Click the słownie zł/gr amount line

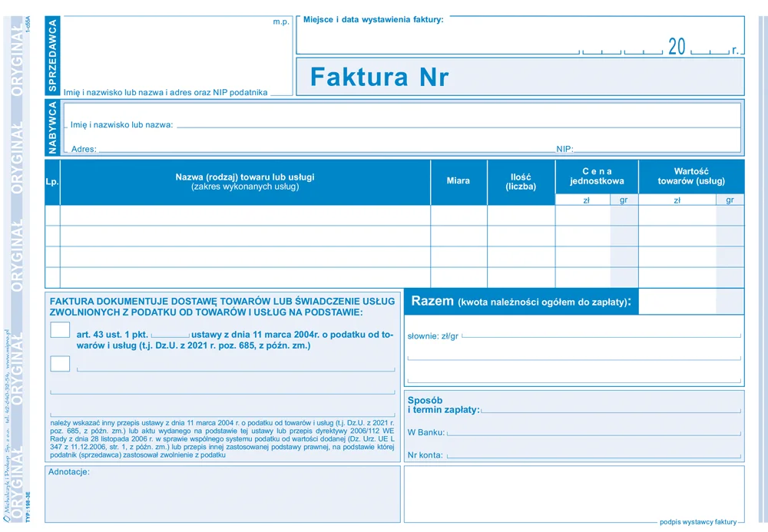pyautogui.click(x=599, y=335)
